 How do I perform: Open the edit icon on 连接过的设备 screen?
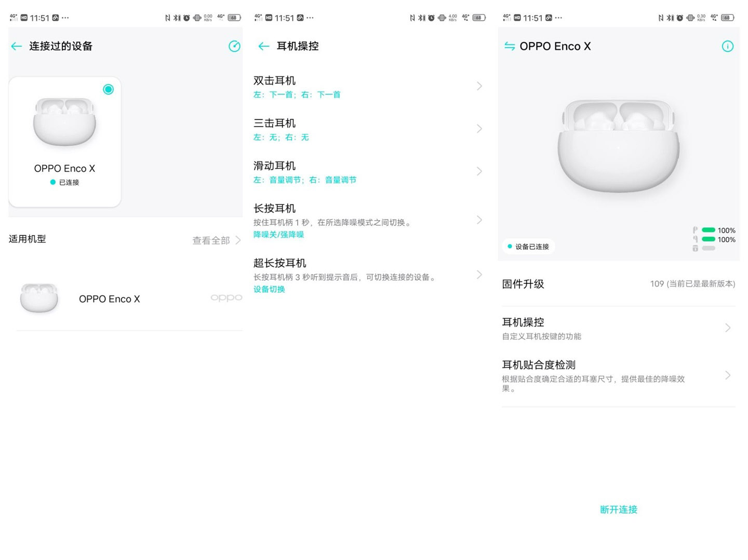click(234, 46)
